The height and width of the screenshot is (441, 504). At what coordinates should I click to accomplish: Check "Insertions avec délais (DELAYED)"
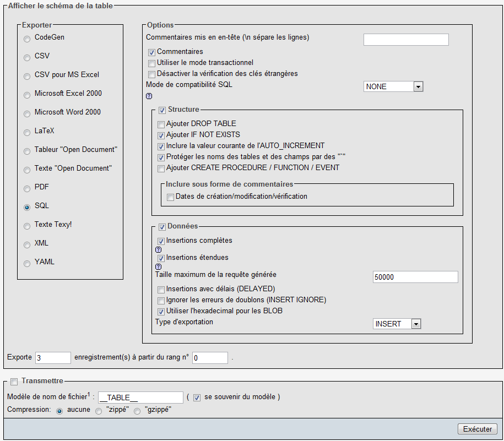[x=161, y=289]
